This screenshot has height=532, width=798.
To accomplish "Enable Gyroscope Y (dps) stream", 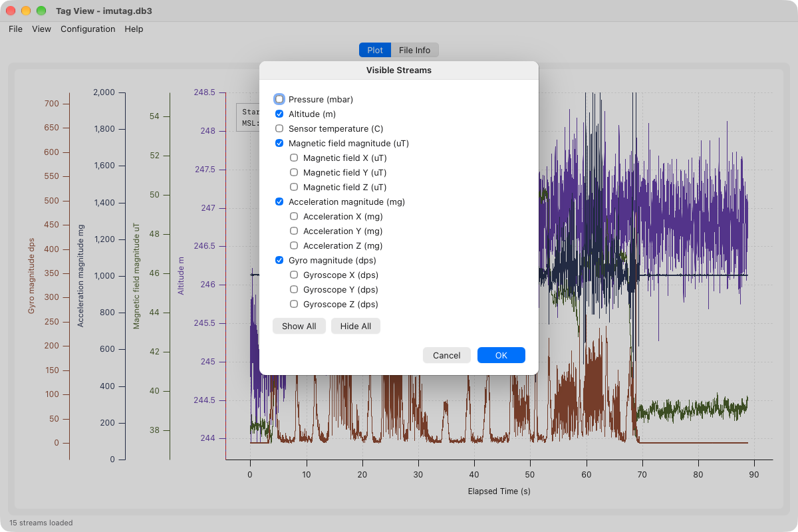I will (x=294, y=289).
